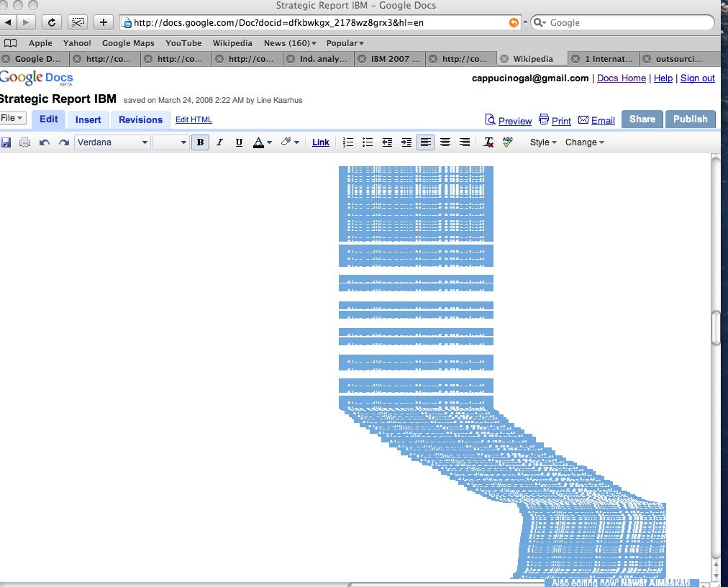This screenshot has width=728, height=587.
Task: Remove formatting from selection
Action: click(488, 142)
